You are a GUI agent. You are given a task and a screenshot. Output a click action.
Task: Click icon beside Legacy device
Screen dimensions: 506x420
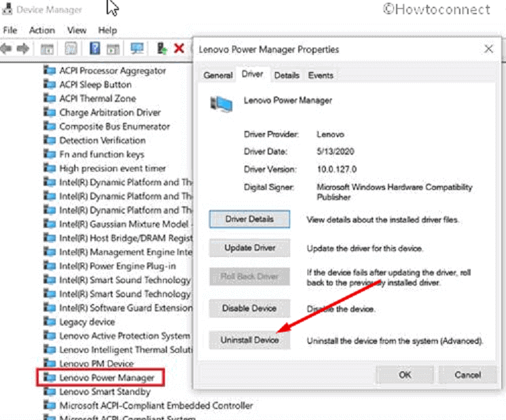(50, 322)
